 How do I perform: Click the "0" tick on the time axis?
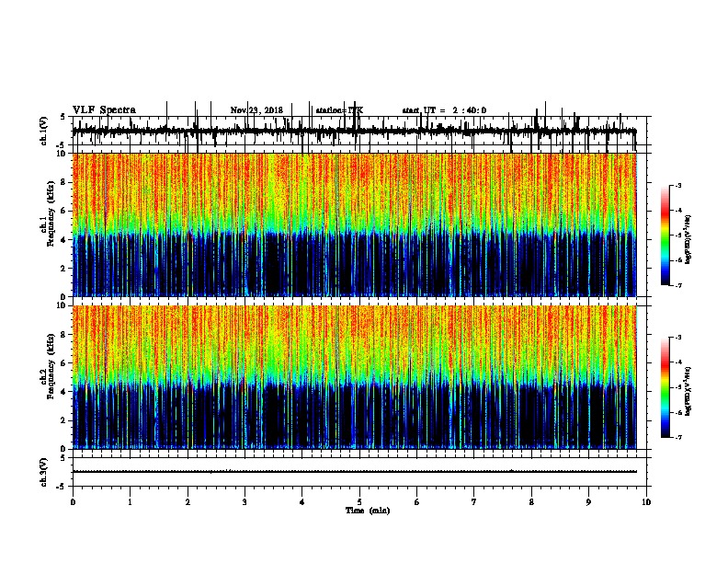73,502
